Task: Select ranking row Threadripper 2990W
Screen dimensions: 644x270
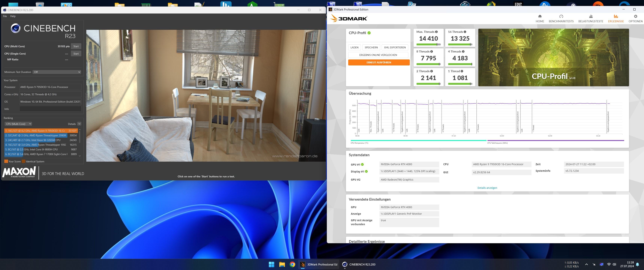Action: 41,136
